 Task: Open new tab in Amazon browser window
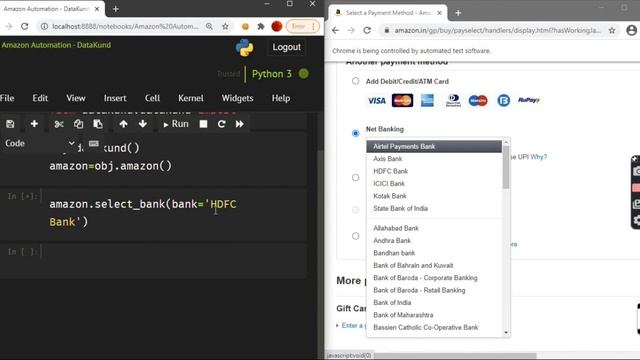tap(458, 13)
